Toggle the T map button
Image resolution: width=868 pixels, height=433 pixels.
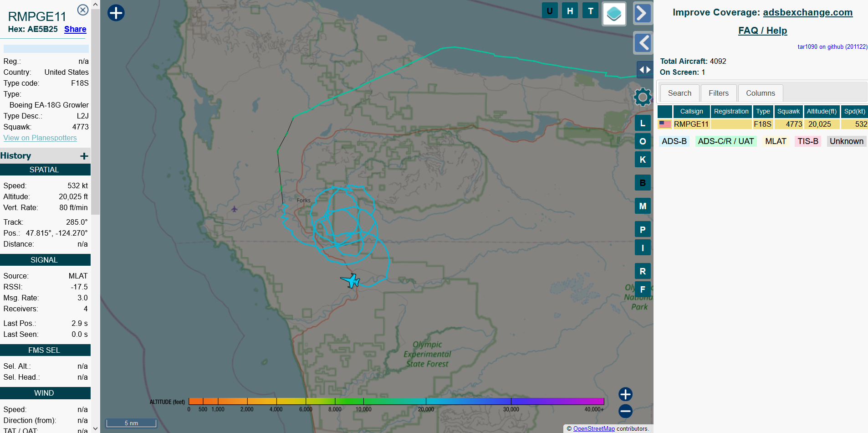[x=591, y=10]
